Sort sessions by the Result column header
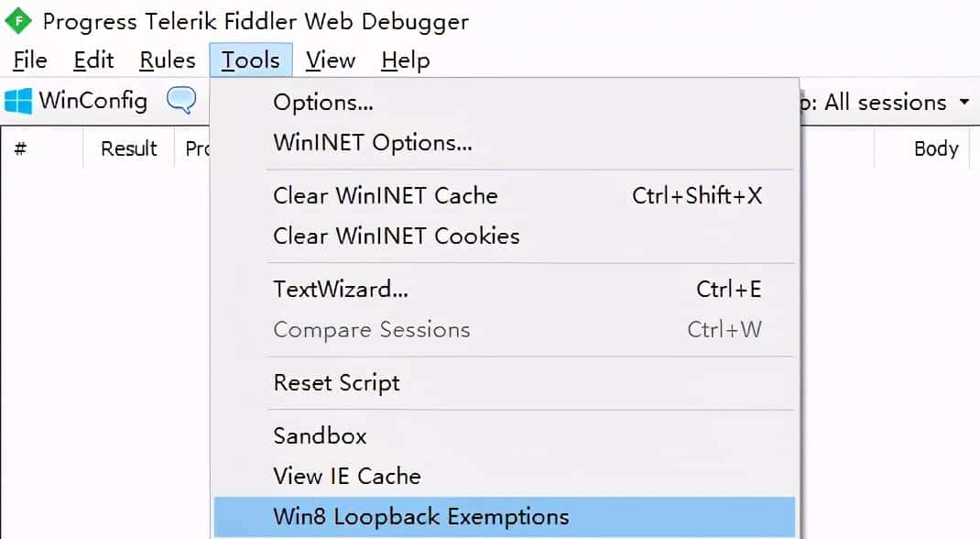Screen dimensions: 980x539 pos(129,148)
